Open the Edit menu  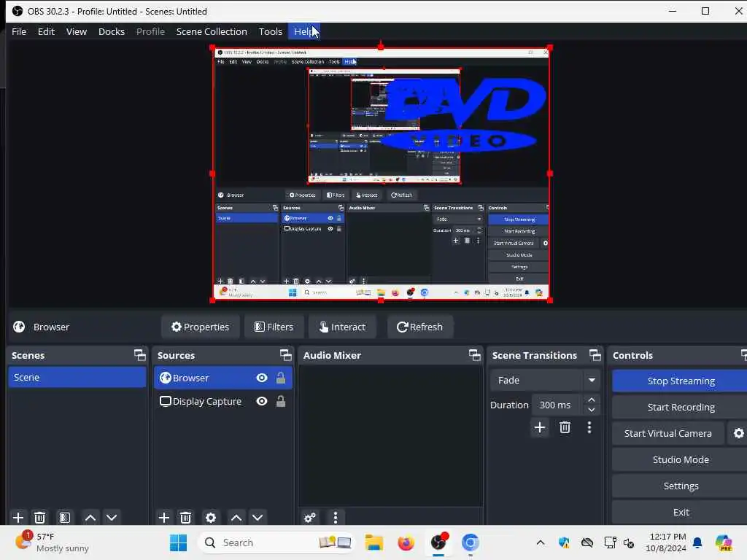click(46, 31)
